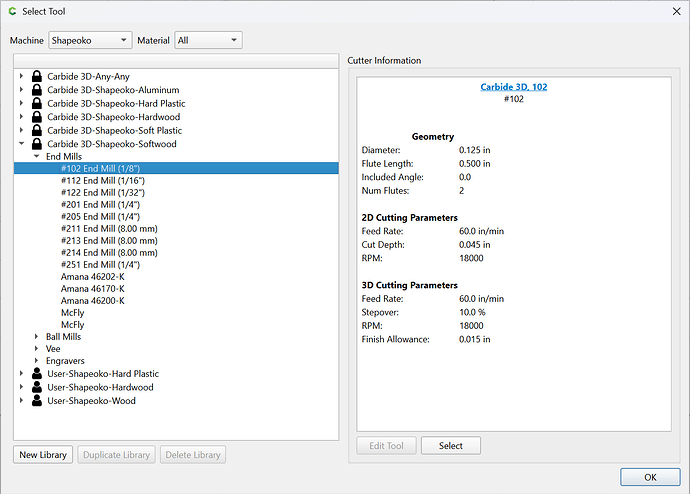Click the Carbide Create logo in title bar
Screen dimensions: 690x494
click(x=12, y=11)
